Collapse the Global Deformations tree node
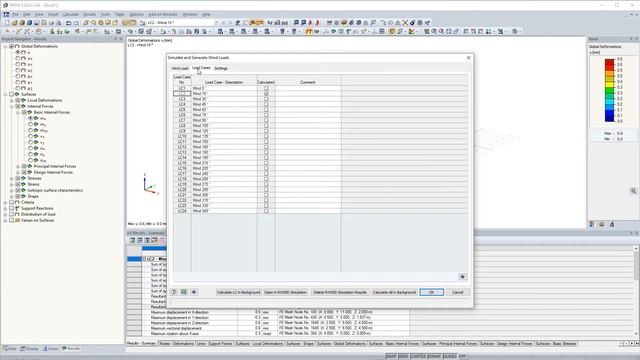 tap(5, 47)
